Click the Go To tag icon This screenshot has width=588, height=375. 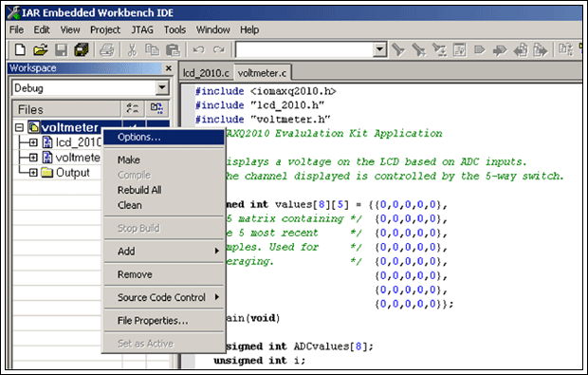[x=480, y=49]
